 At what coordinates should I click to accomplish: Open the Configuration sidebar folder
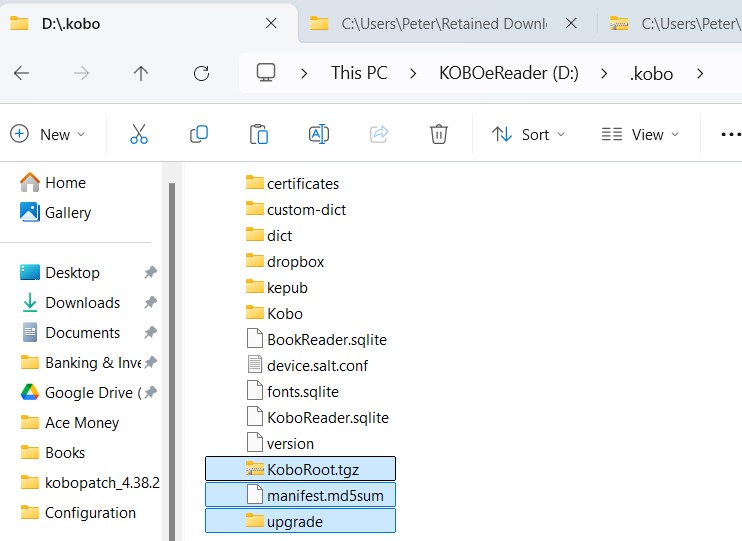(79, 513)
